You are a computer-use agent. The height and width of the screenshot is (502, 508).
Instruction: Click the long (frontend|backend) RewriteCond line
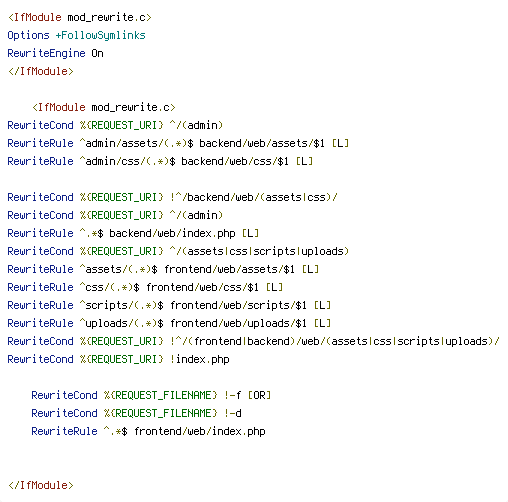click(x=253, y=341)
